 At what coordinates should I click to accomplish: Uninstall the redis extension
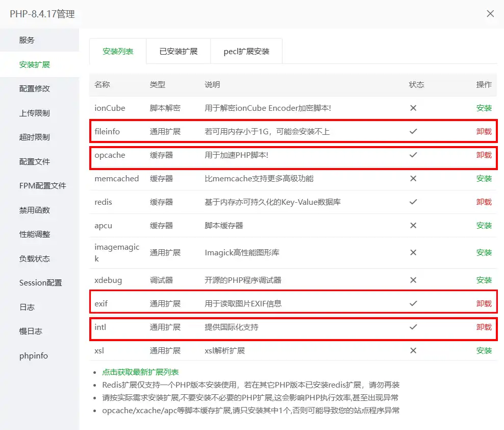click(x=484, y=202)
